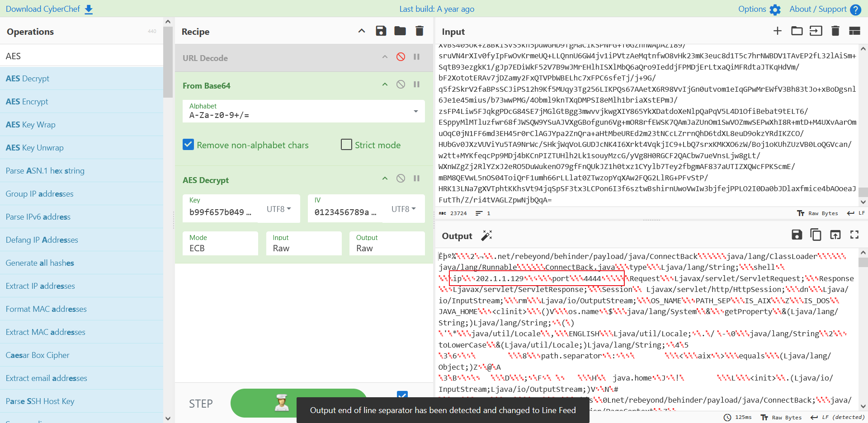Select AES Decrypt from operations list
Screen dimensions: 868x423
click(81, 79)
